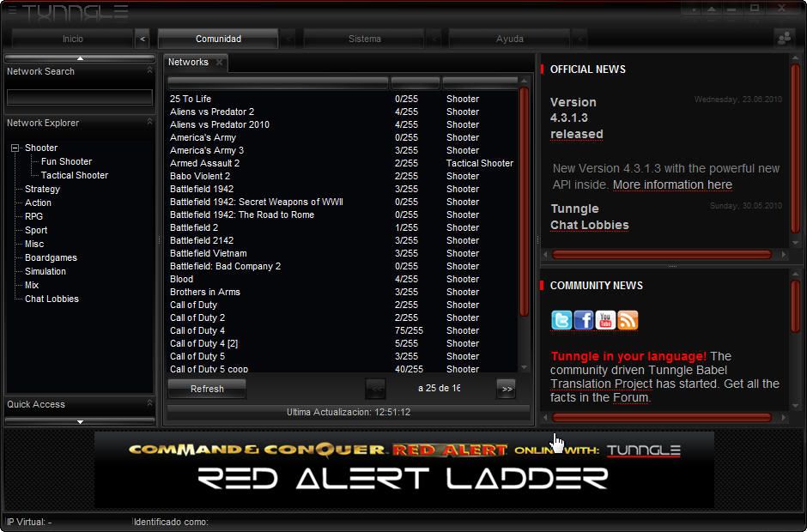The height and width of the screenshot is (532, 807).
Task: Select Battlefield 1942: The Road to Rome
Action: point(343,215)
